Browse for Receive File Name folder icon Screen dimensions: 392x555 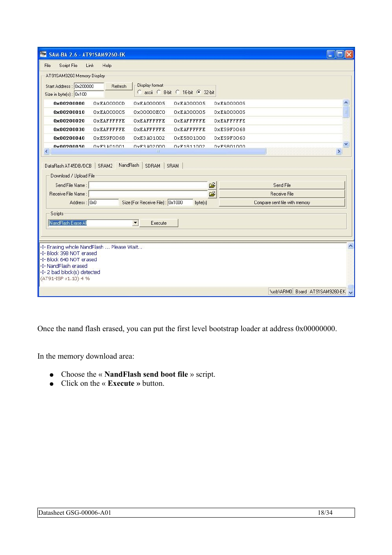coord(212,194)
